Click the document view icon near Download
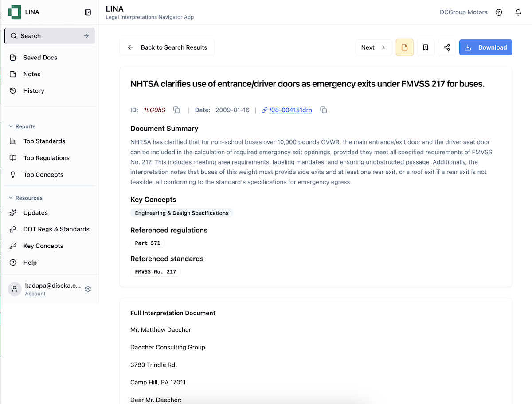Image resolution: width=532 pixels, height=404 pixels. point(404,47)
